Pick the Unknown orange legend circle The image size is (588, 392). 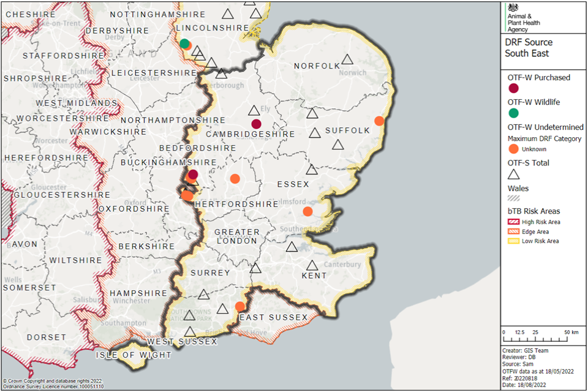pyautogui.click(x=513, y=149)
